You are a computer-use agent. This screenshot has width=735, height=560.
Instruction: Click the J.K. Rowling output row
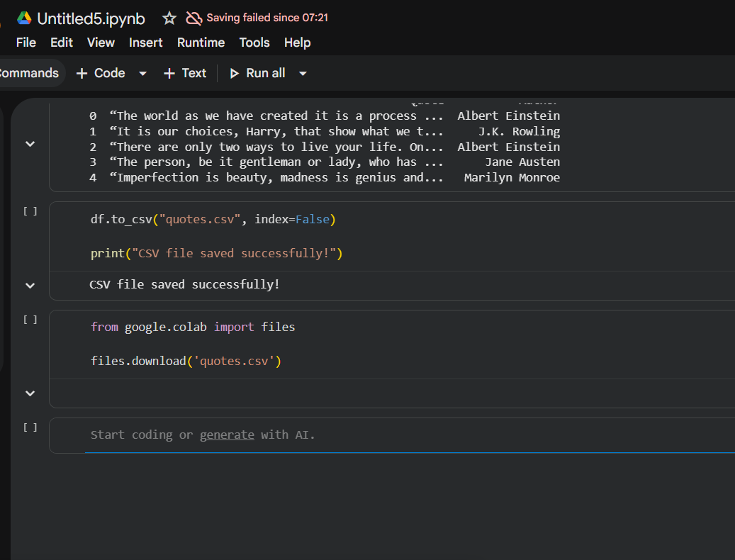[325, 131]
